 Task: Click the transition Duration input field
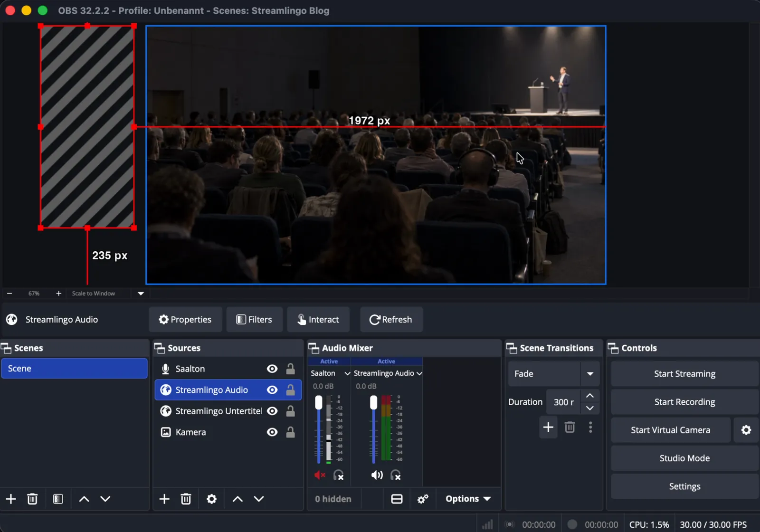pos(563,402)
